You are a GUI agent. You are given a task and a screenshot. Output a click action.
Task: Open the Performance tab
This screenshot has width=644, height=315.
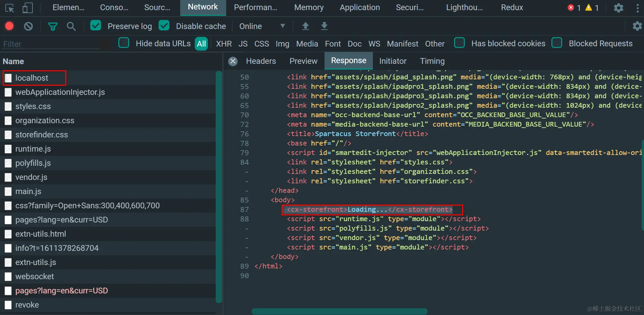click(x=256, y=7)
